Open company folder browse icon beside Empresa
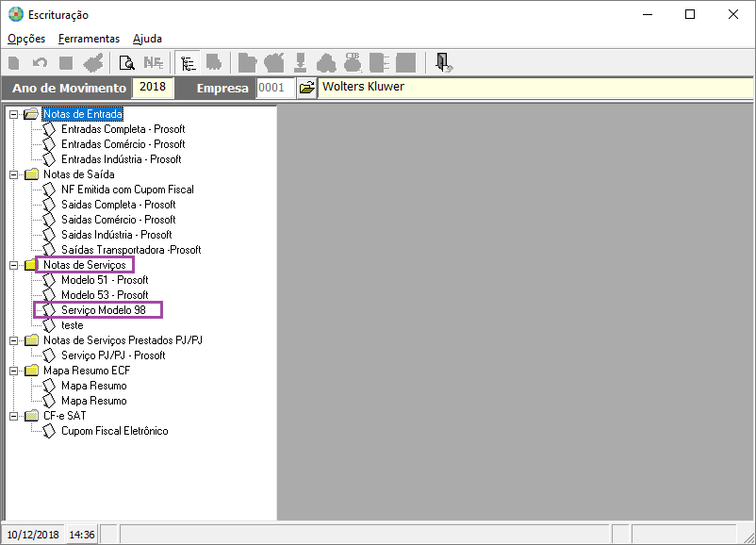Image resolution: width=756 pixels, height=545 pixels. pyautogui.click(x=306, y=88)
